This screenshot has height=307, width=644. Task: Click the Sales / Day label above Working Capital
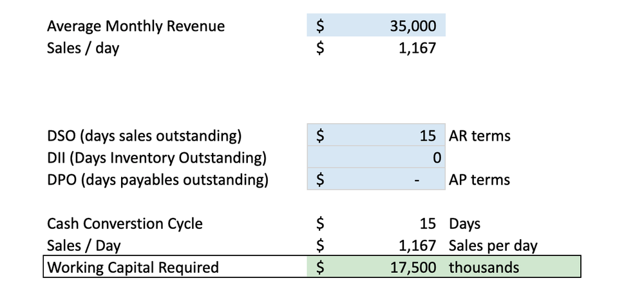(x=84, y=246)
